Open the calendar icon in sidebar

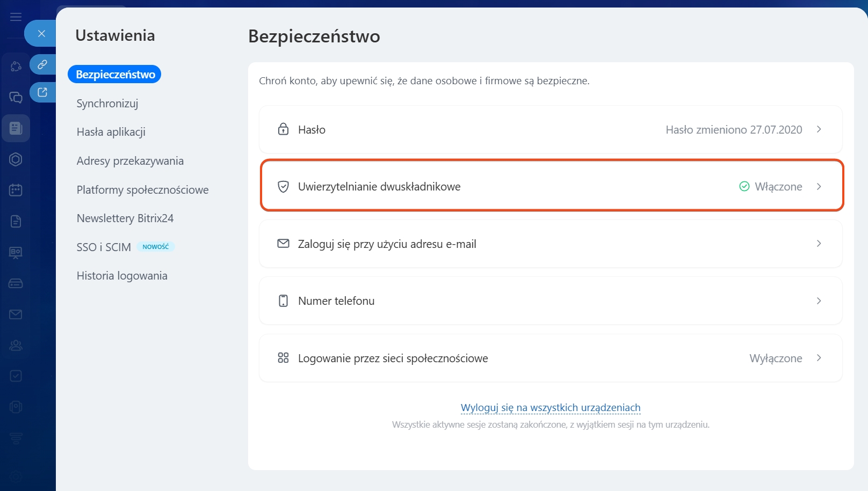click(16, 190)
